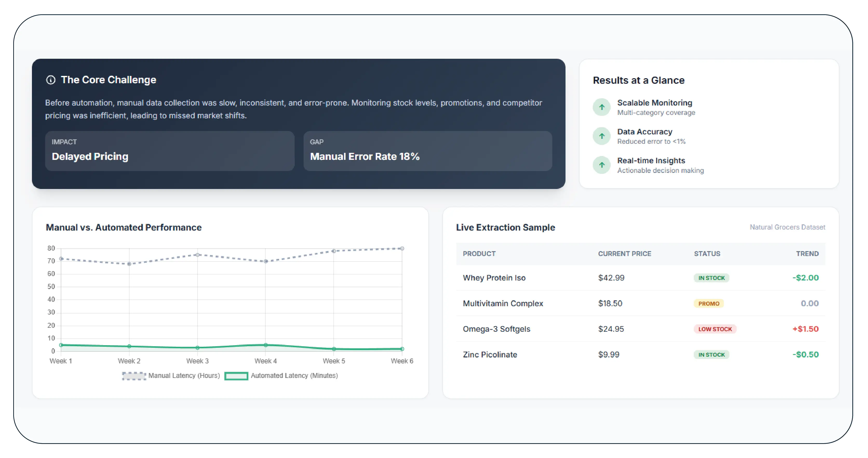
Task: Click the Real-time Insights green arrow icon
Action: pyautogui.click(x=601, y=165)
